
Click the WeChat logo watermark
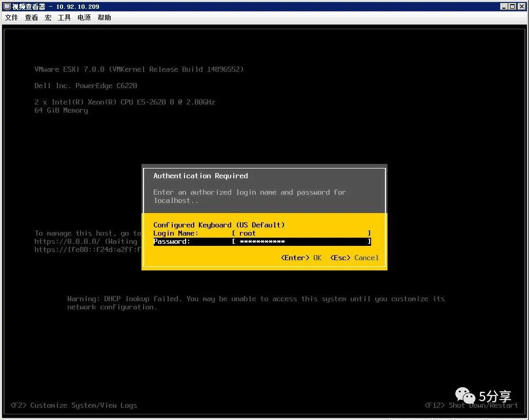[x=465, y=395]
